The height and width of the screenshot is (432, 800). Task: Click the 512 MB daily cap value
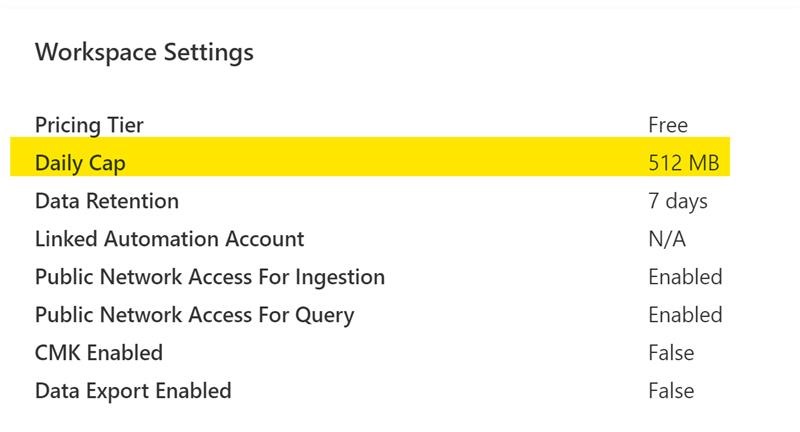(684, 163)
